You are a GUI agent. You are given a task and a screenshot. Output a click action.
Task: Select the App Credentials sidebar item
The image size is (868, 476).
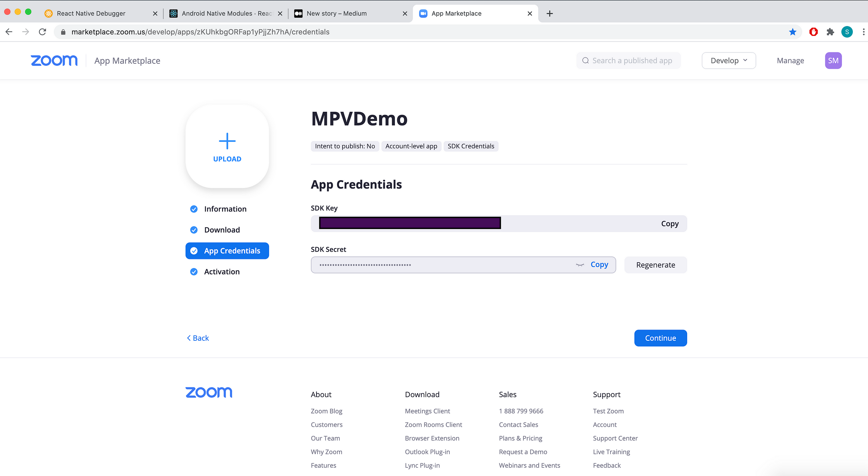pos(227,251)
